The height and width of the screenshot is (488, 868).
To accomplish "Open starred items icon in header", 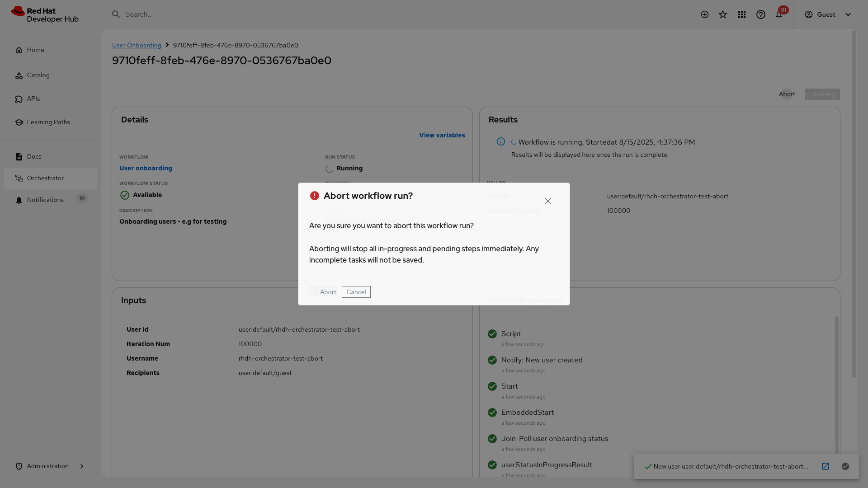I will click(723, 14).
